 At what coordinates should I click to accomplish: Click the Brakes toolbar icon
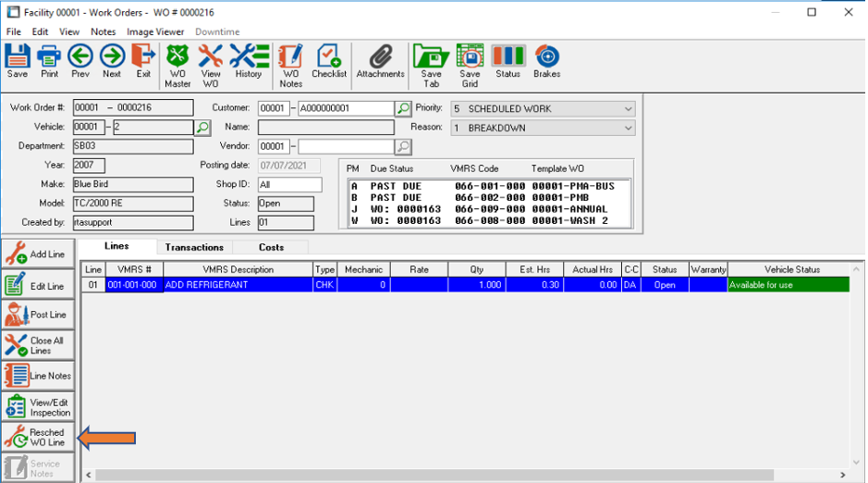546,61
